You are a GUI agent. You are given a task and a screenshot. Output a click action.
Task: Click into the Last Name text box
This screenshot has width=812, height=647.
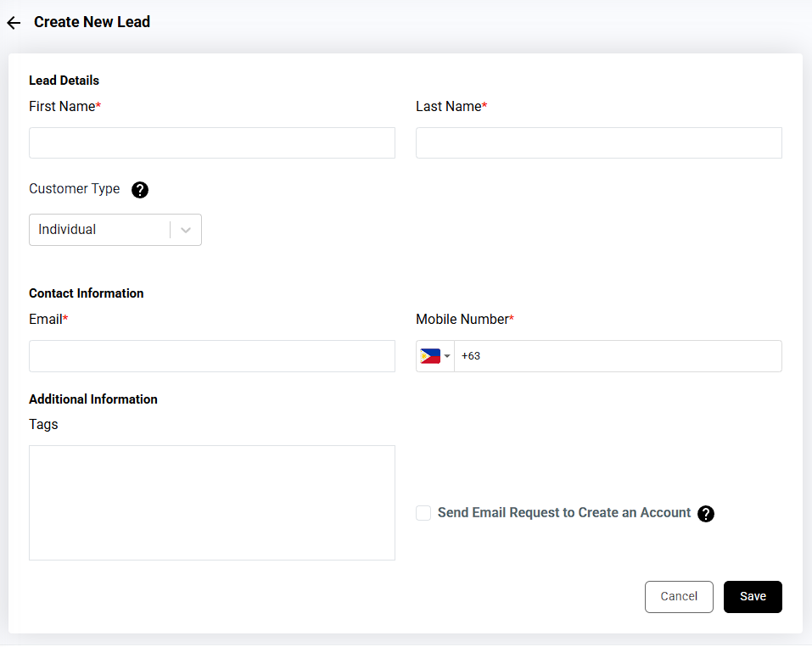click(x=598, y=143)
